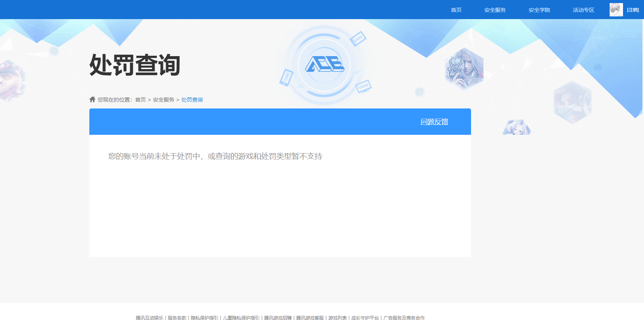This screenshot has height=320, width=644.
Task: Click the 注销 logout link
Action: click(x=633, y=10)
